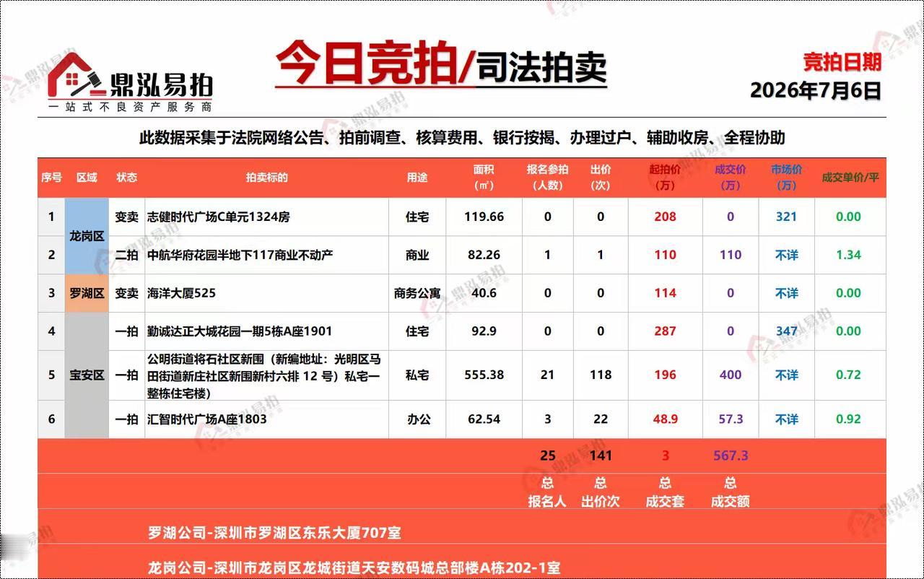
Task: Click the 司法拍卖 title text
Action: 540,67
